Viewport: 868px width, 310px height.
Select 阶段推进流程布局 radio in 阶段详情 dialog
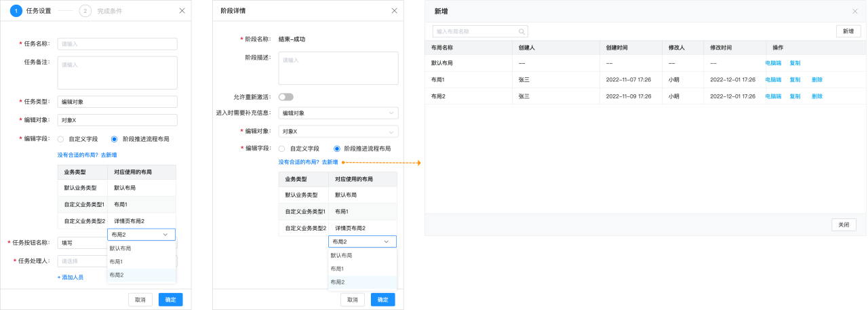coord(337,149)
